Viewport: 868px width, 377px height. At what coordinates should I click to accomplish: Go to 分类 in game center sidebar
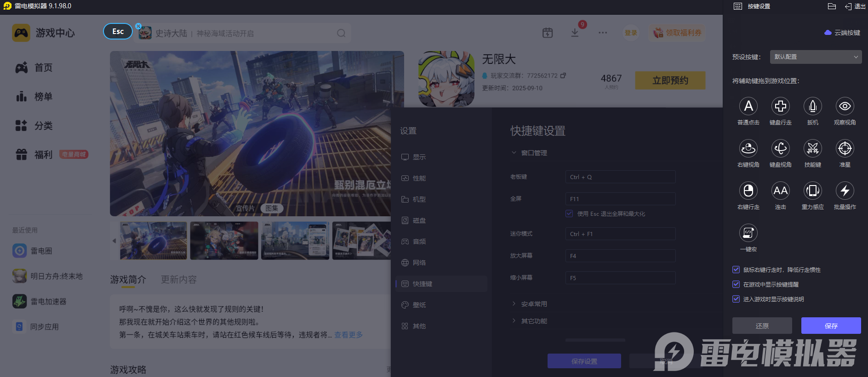coord(34,125)
